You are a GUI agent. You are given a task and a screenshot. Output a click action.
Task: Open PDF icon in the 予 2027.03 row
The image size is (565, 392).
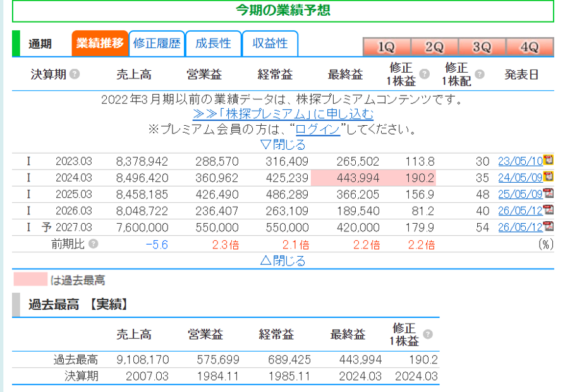(548, 226)
